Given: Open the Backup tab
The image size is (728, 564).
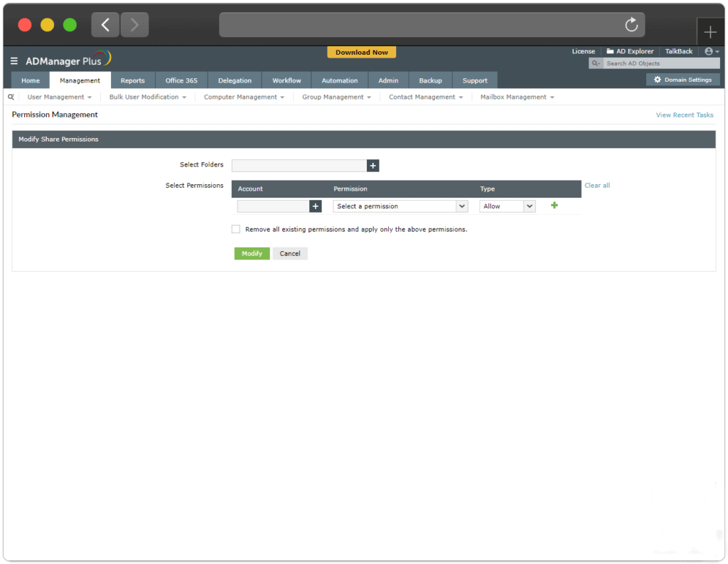Looking at the screenshot, I should [x=430, y=80].
